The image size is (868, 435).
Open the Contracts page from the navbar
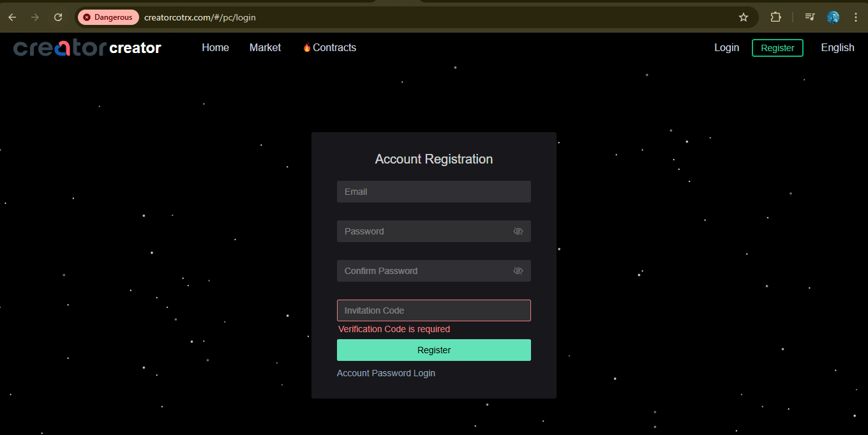click(334, 47)
